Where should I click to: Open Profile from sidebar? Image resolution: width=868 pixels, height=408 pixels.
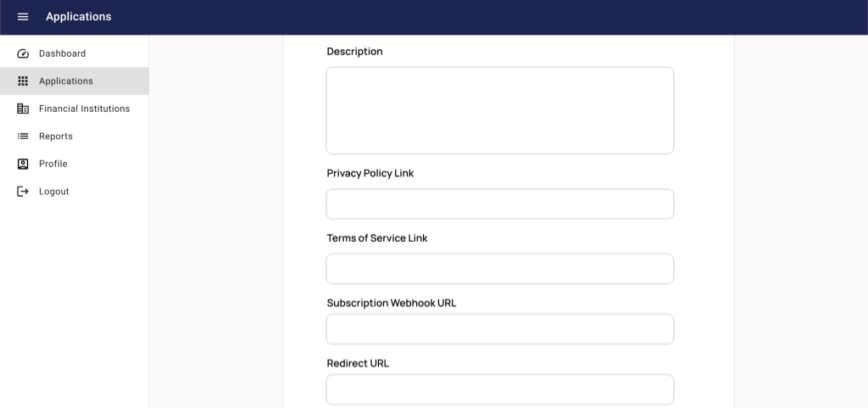75,164
